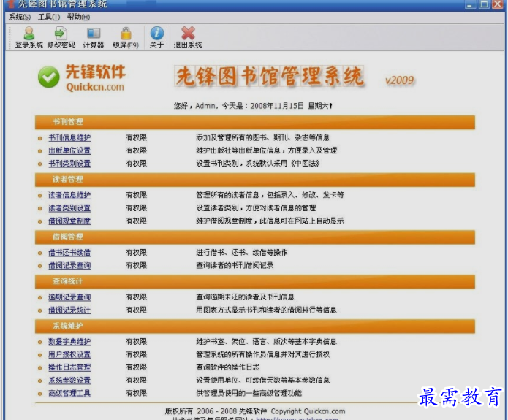Launch the 计算器 calculator tool
Image resolution: width=508 pixels, height=420 pixels.
pos(94,37)
